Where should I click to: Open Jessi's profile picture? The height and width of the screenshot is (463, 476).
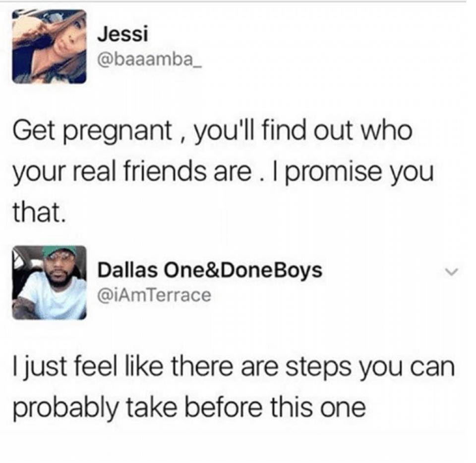click(x=50, y=47)
